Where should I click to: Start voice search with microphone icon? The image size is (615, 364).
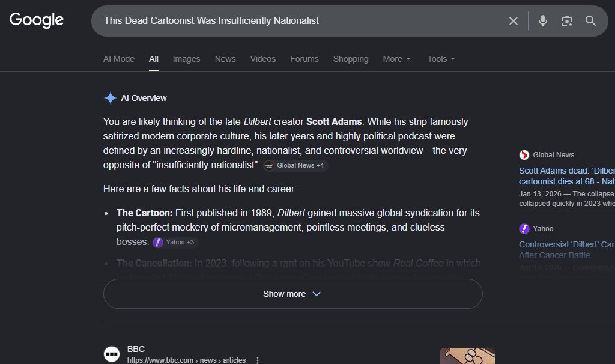542,21
